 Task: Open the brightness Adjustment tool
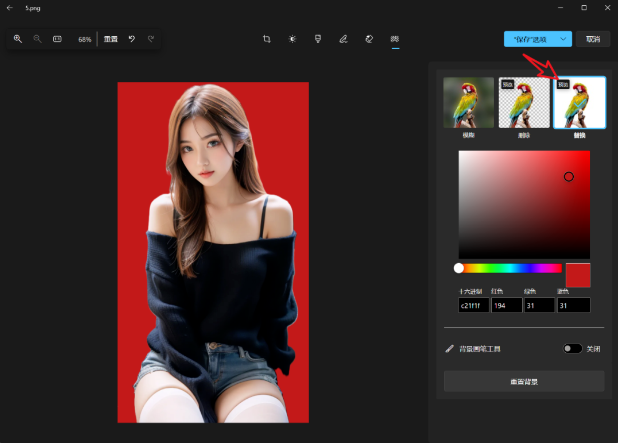click(x=292, y=39)
